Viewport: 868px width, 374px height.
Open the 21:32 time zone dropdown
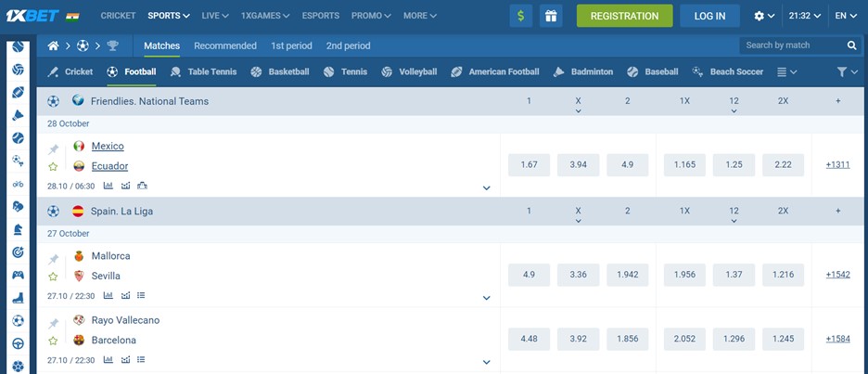804,16
